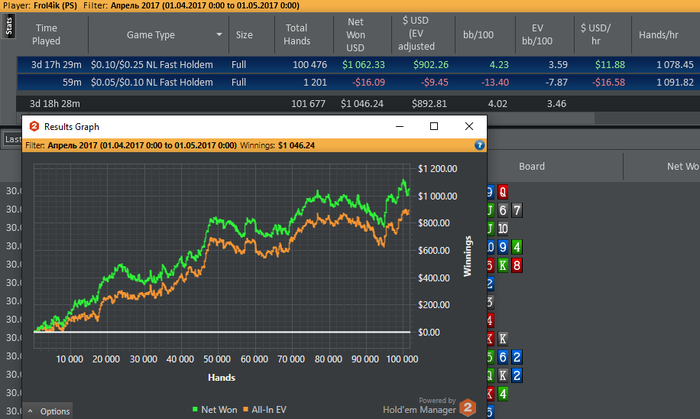
Task: Click the green 4 card in bottom board row
Action: pos(503,394)
